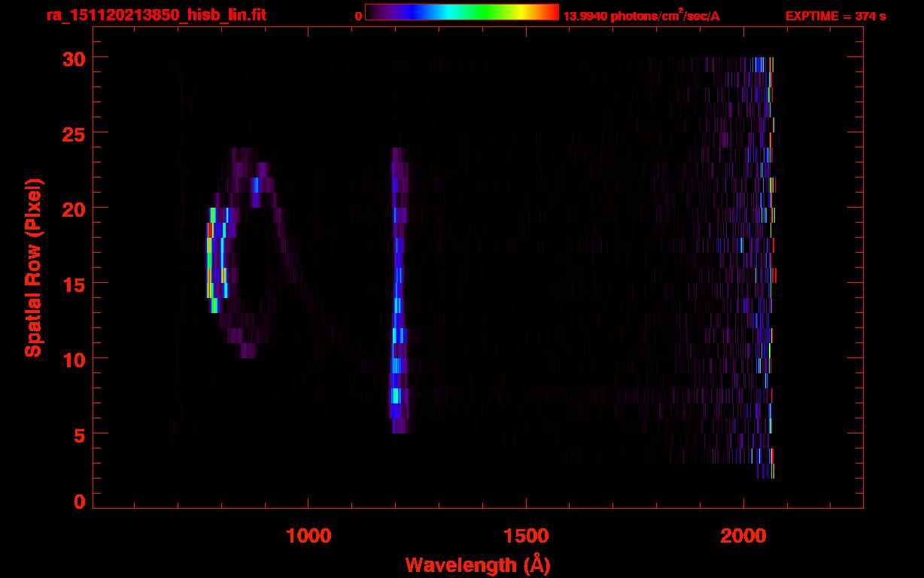The height and width of the screenshot is (578, 924).
Task: Click the 13.9940 photons/cm²/sec/A label
Action: click(641, 16)
